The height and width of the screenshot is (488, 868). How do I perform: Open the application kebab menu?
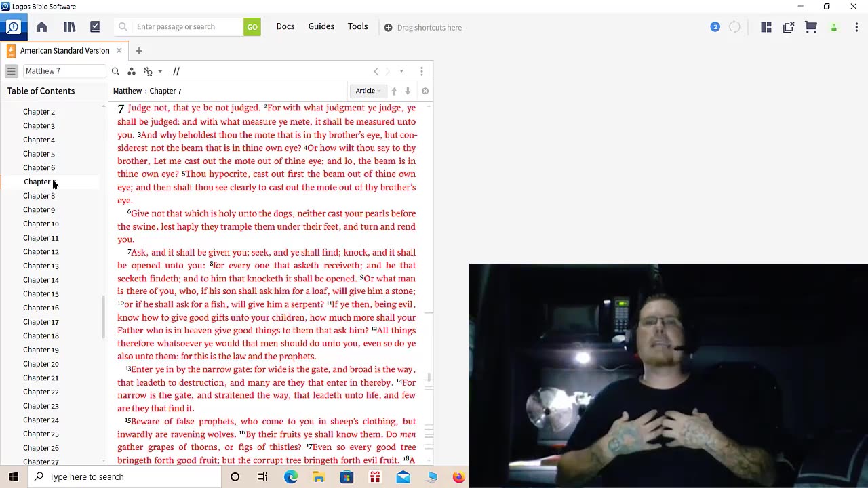tap(857, 27)
